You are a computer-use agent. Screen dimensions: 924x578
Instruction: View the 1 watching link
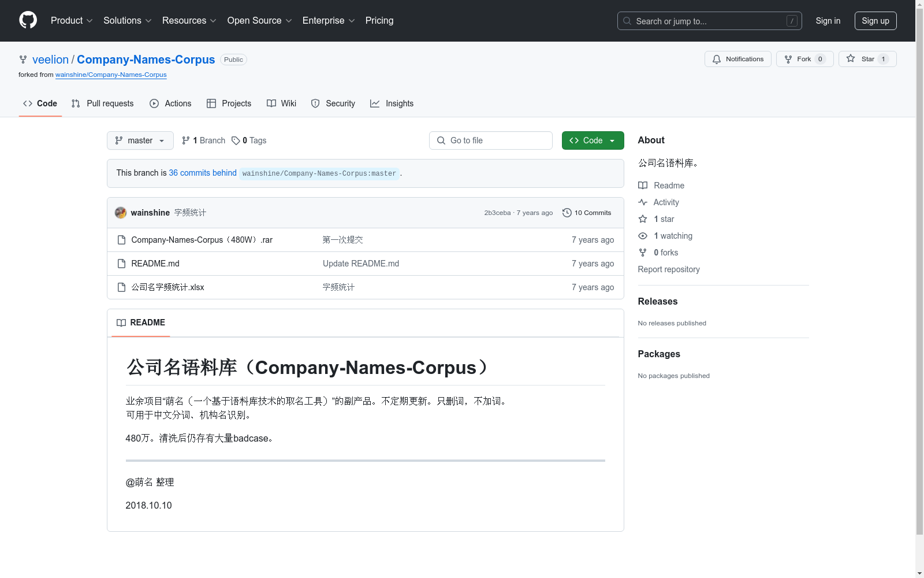[x=665, y=236]
